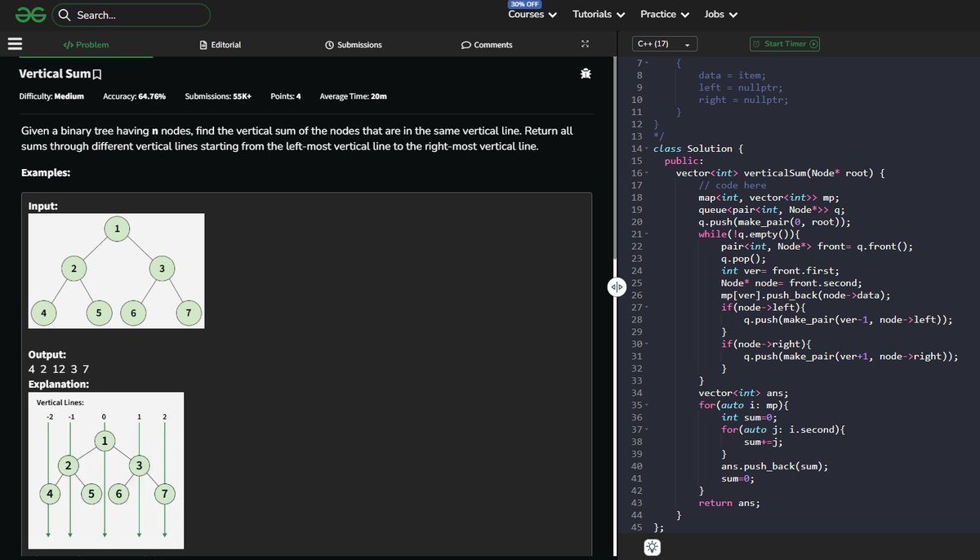Collapse code fold at line 16

point(646,173)
